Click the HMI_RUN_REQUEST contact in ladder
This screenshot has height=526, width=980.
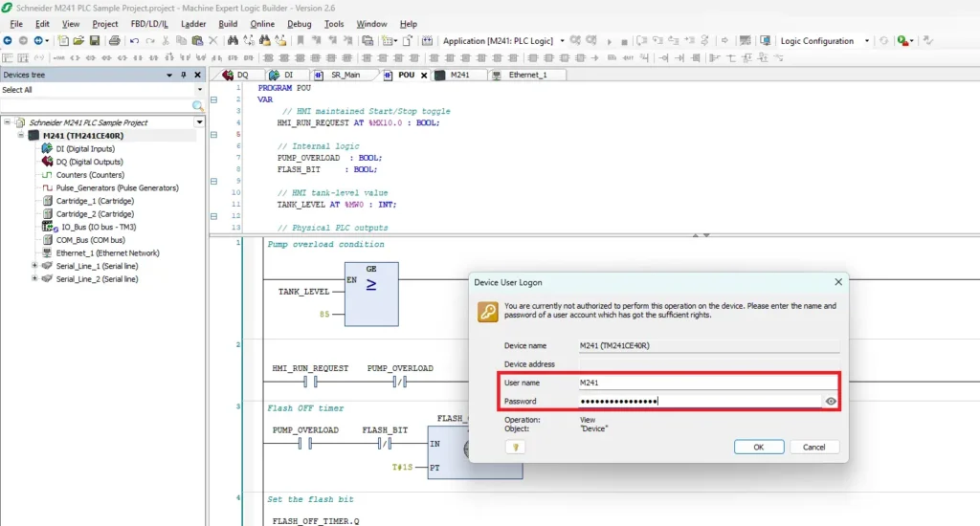(310, 382)
